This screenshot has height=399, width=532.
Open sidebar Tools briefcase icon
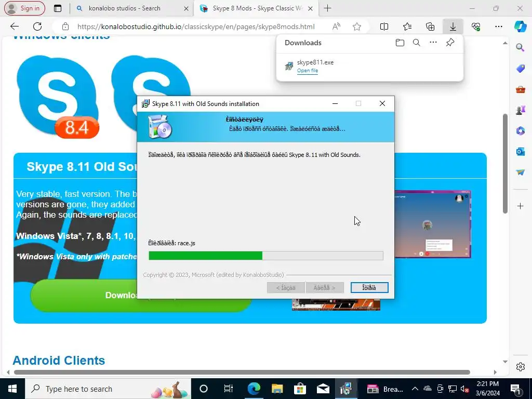(x=520, y=89)
